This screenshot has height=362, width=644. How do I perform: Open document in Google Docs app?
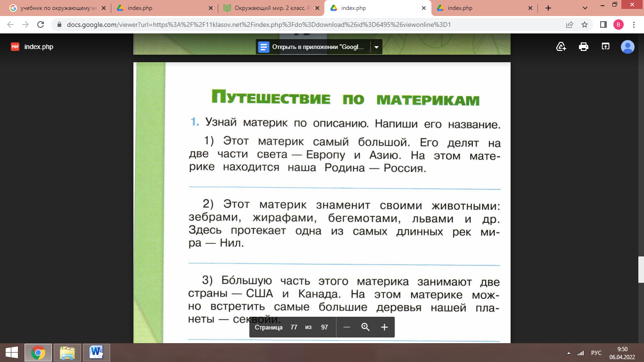coord(313,47)
